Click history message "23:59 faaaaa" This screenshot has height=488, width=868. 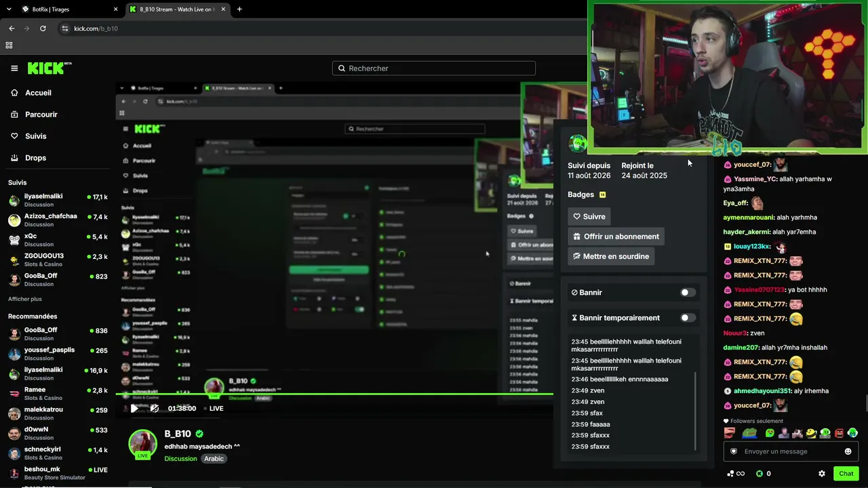591,424
